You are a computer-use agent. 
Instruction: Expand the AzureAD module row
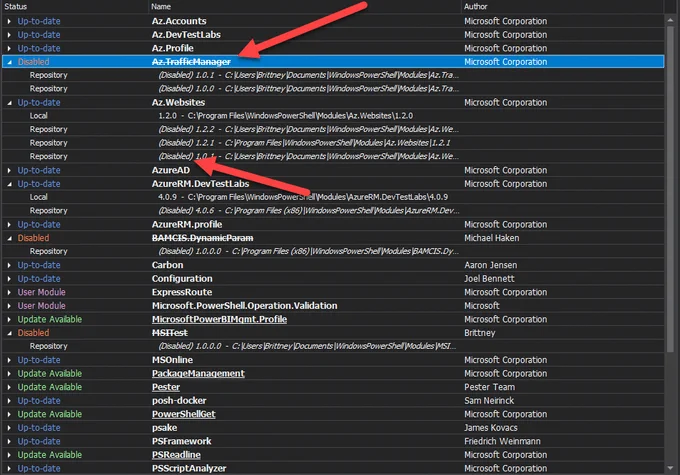pyautogui.click(x=9, y=170)
